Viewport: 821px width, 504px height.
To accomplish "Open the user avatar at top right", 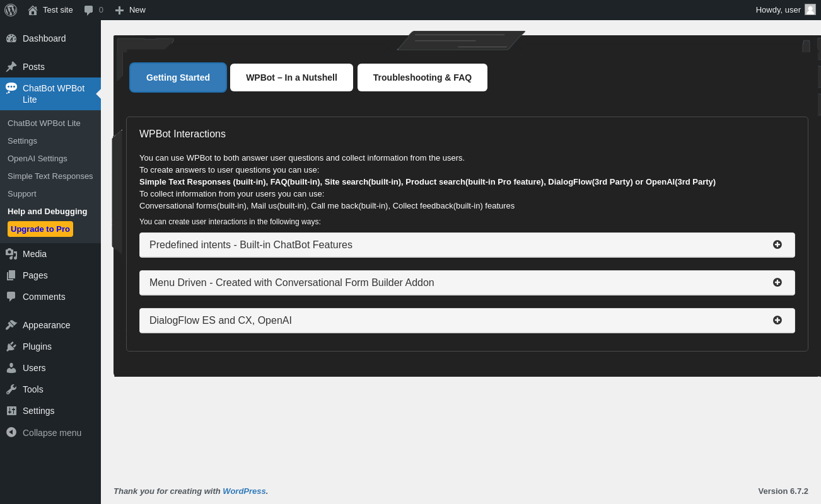I will pyautogui.click(x=810, y=9).
